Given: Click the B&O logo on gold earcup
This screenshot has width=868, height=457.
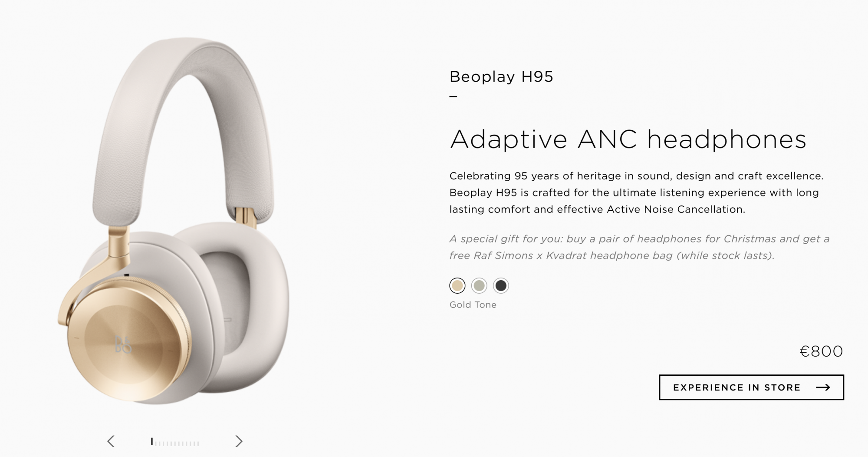Looking at the screenshot, I should tap(123, 344).
